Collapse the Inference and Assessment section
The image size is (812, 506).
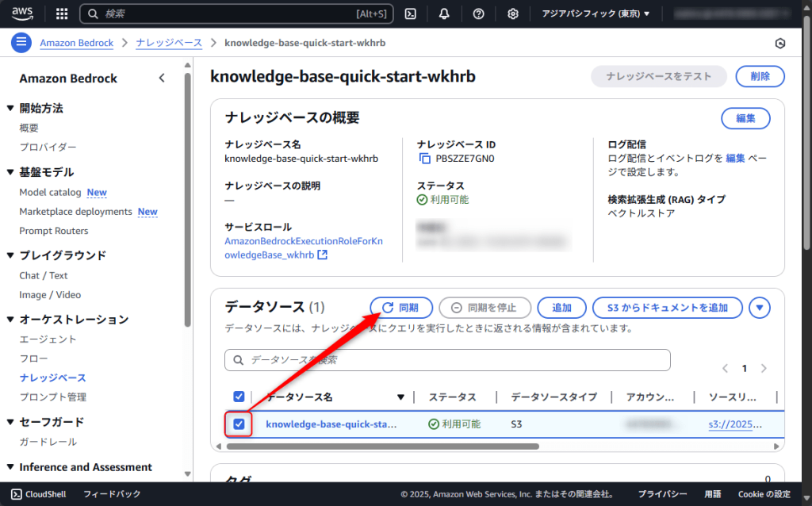tap(10, 467)
